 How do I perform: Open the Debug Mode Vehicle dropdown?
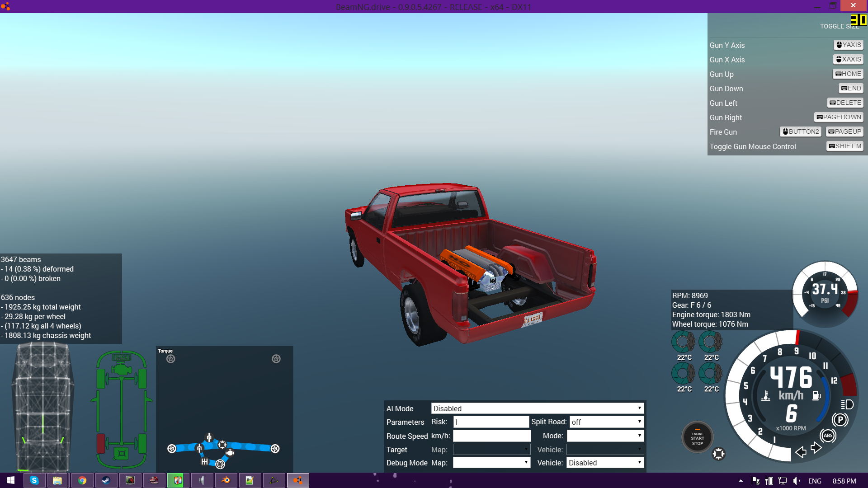605,463
